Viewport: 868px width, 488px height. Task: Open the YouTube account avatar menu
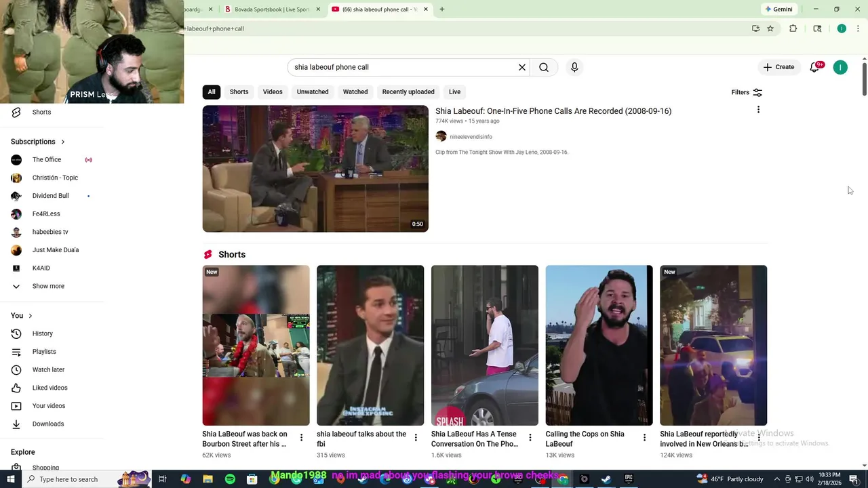point(840,67)
